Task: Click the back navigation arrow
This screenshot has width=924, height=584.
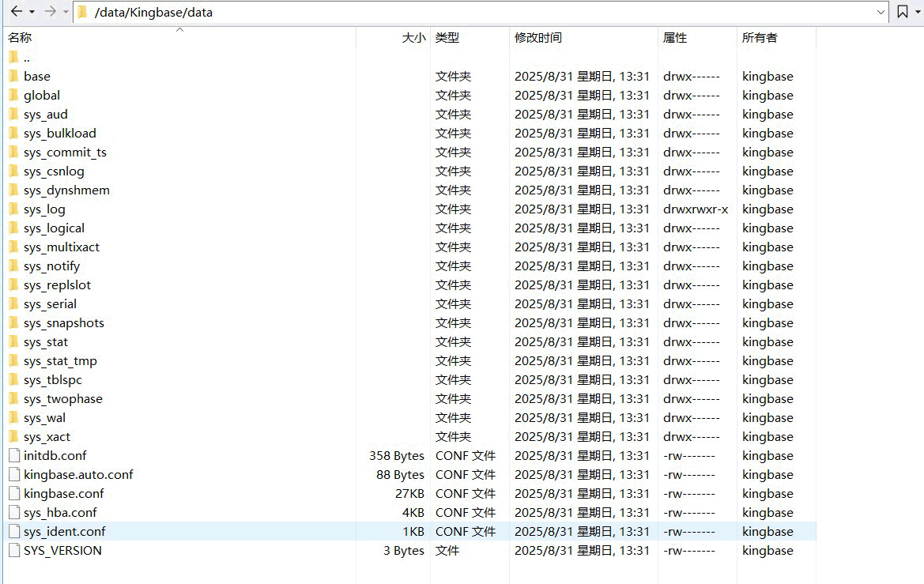Action: (17, 11)
